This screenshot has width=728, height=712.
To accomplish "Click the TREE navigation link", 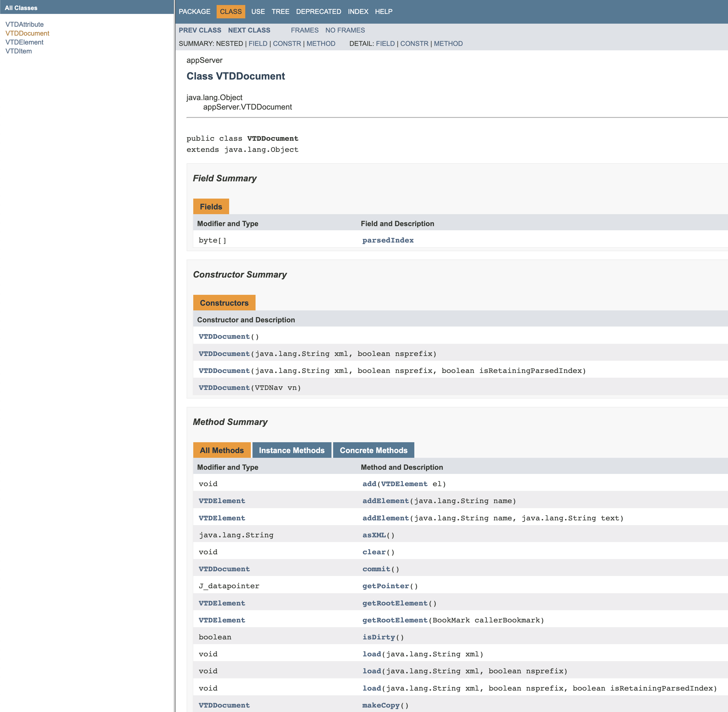I will coord(280,12).
